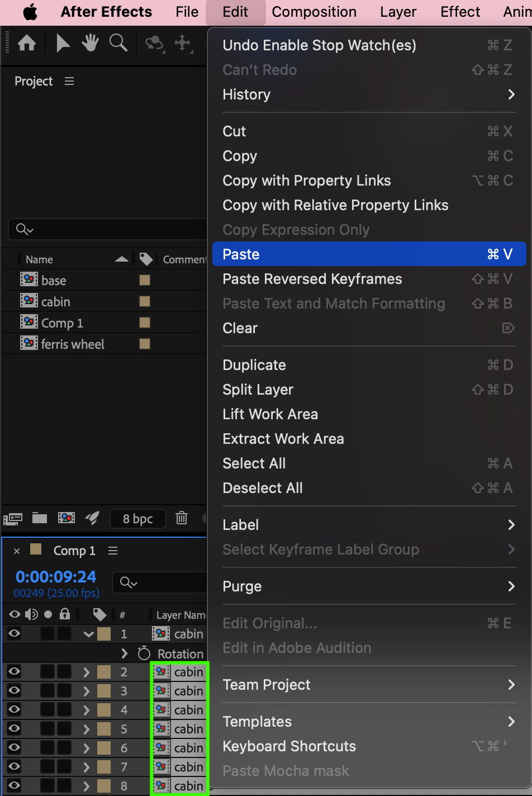Hide layer 6 cabin with eye toggle
The height and width of the screenshot is (796, 532).
[x=14, y=747]
